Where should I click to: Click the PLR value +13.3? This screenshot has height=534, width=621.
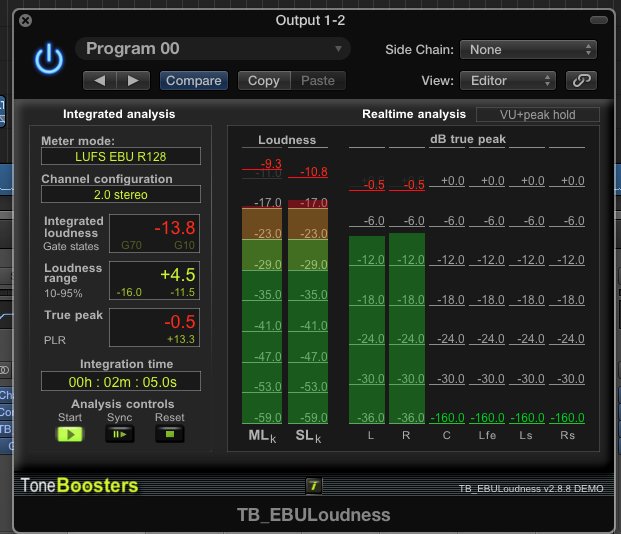(181, 339)
